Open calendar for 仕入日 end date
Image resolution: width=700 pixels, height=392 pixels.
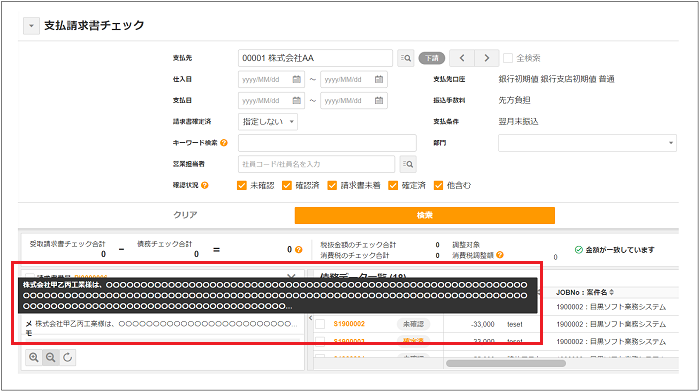pos(379,79)
